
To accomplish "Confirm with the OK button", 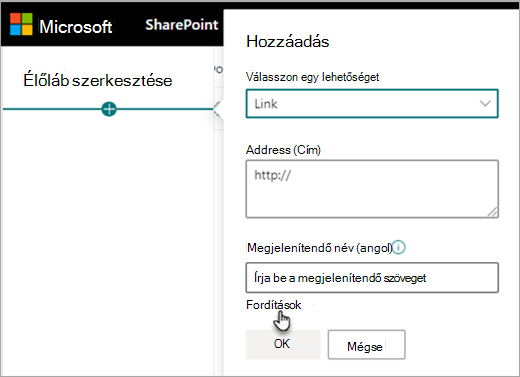I will point(283,344).
